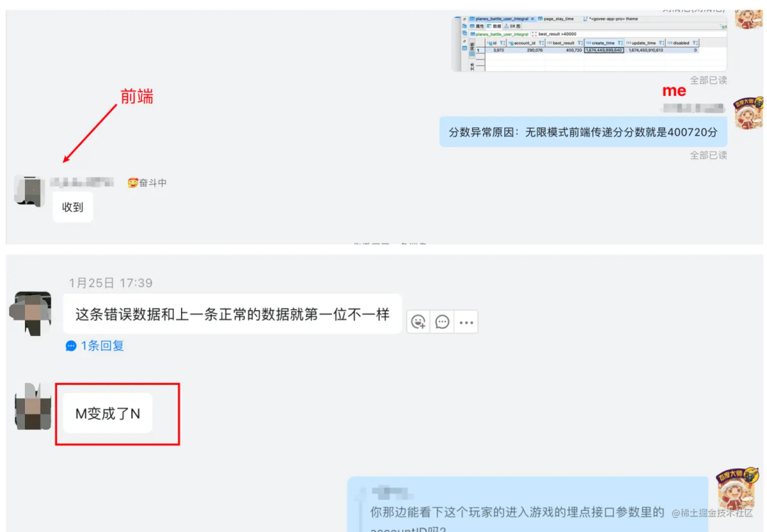Reply in thread via the chat bubble icon
The width and height of the screenshot is (767, 532).
pos(442,321)
